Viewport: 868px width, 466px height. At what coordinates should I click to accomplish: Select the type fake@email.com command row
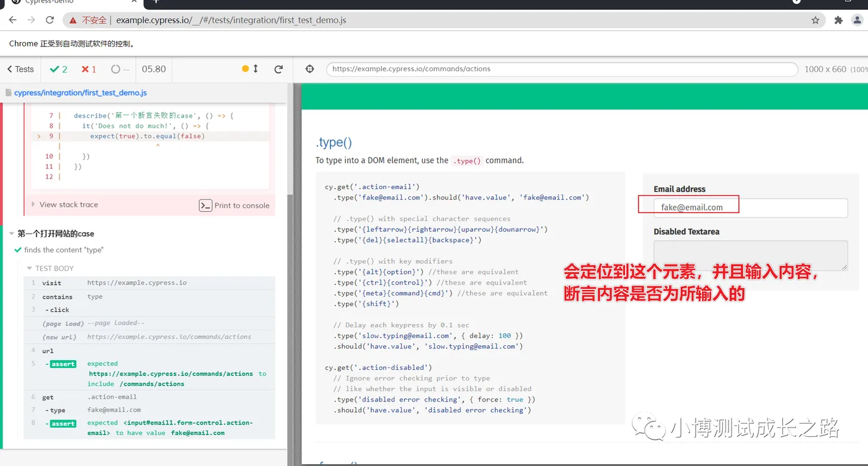149,410
